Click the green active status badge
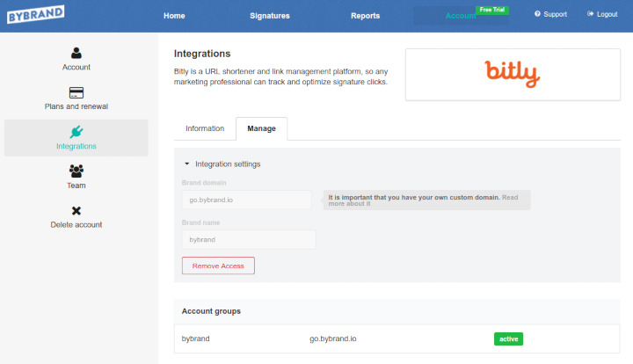Screen dimensions: 633x364 pyautogui.click(x=508, y=339)
